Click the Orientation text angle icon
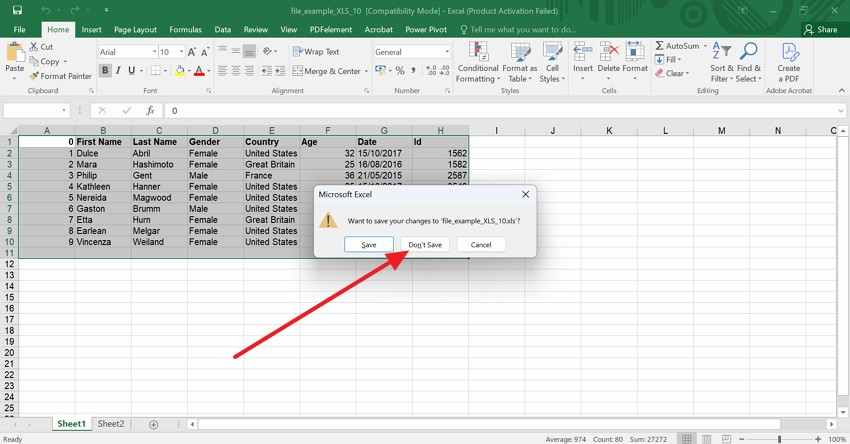The height and width of the screenshot is (444, 850). pos(267,52)
